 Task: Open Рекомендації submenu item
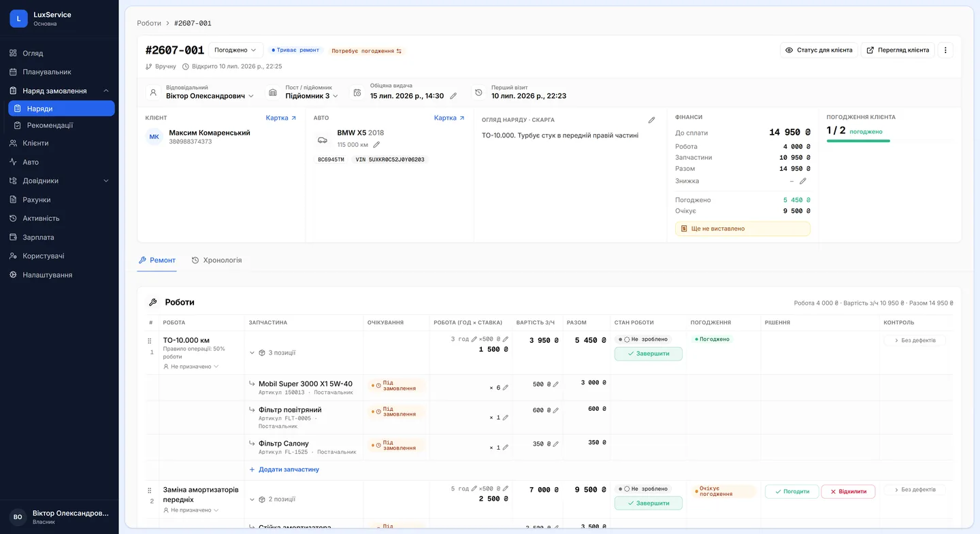click(x=61, y=125)
